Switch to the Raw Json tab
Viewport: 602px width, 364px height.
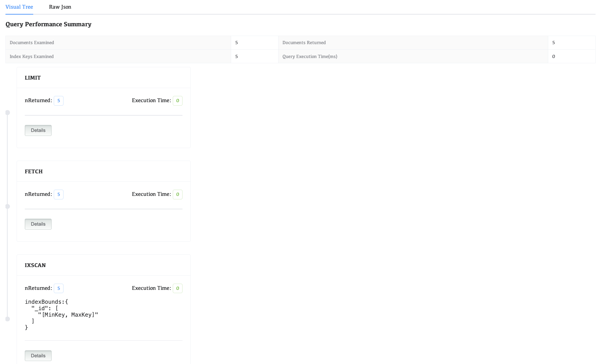[60, 7]
